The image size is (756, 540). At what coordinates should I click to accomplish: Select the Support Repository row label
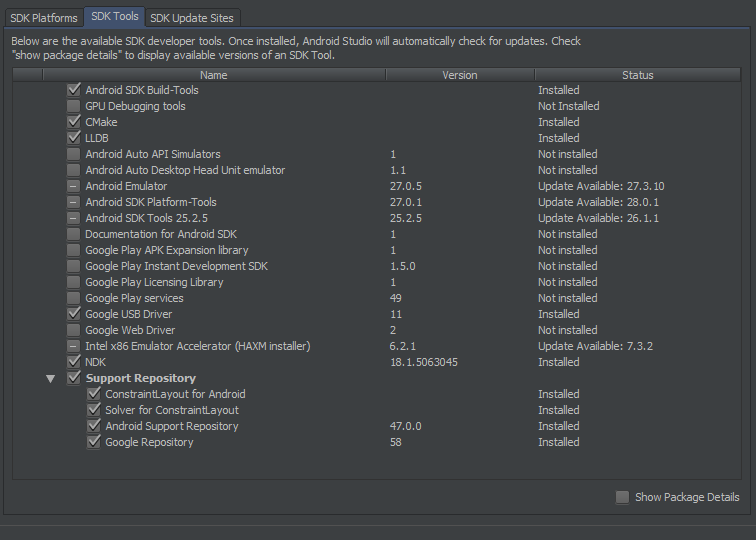[141, 378]
